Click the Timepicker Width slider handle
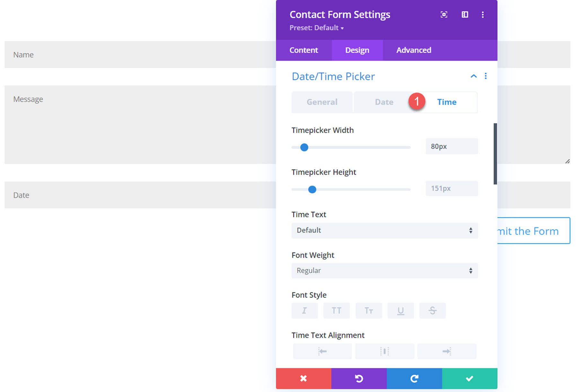Viewport: 578px width, 392px height. click(304, 147)
